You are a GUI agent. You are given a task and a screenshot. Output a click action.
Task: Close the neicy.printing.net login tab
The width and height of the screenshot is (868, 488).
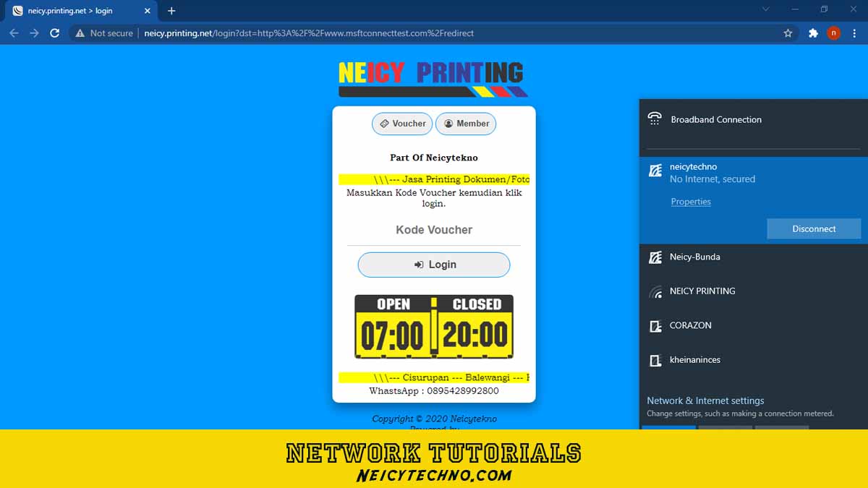(148, 11)
